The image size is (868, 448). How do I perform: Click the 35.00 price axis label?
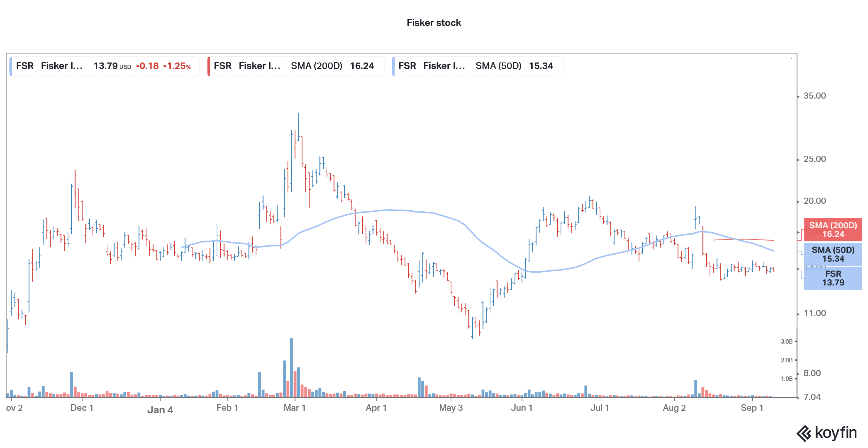point(814,96)
